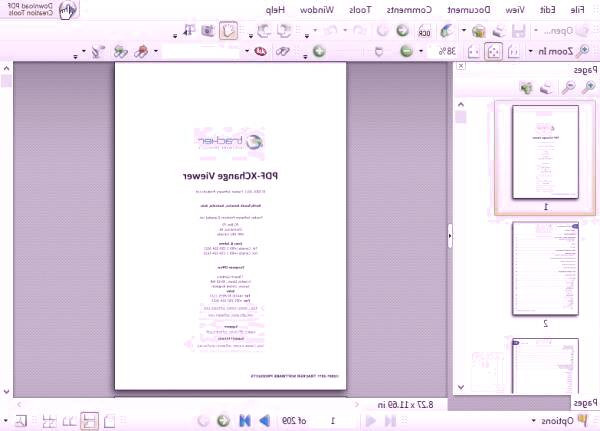The width and height of the screenshot is (600, 431).
Task: Click the search text input field
Action: (x=202, y=51)
